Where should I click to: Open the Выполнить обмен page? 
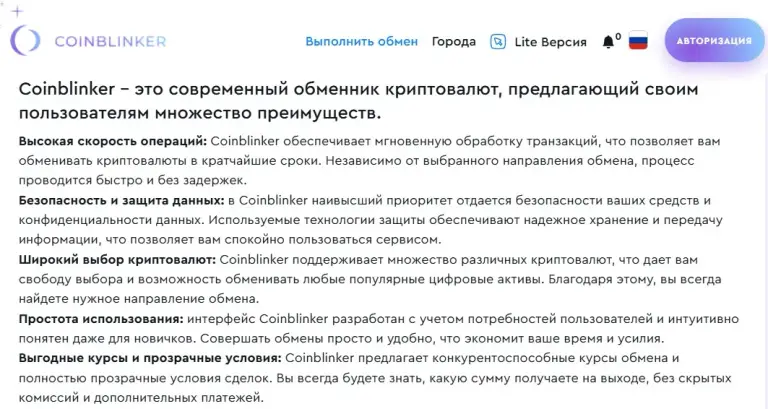click(361, 42)
